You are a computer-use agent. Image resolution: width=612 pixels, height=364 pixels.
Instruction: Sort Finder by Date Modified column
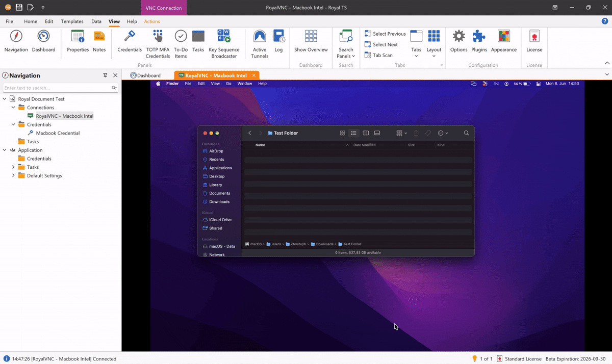(364, 145)
